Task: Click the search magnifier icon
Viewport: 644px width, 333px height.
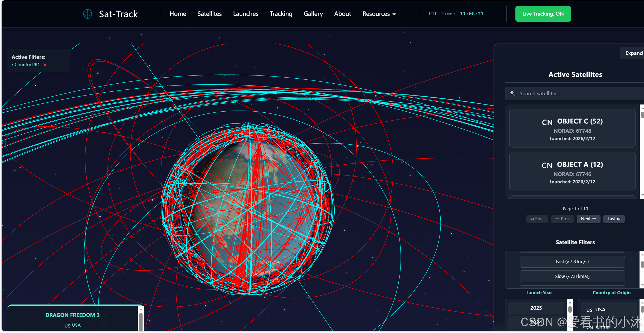Action: [513, 93]
